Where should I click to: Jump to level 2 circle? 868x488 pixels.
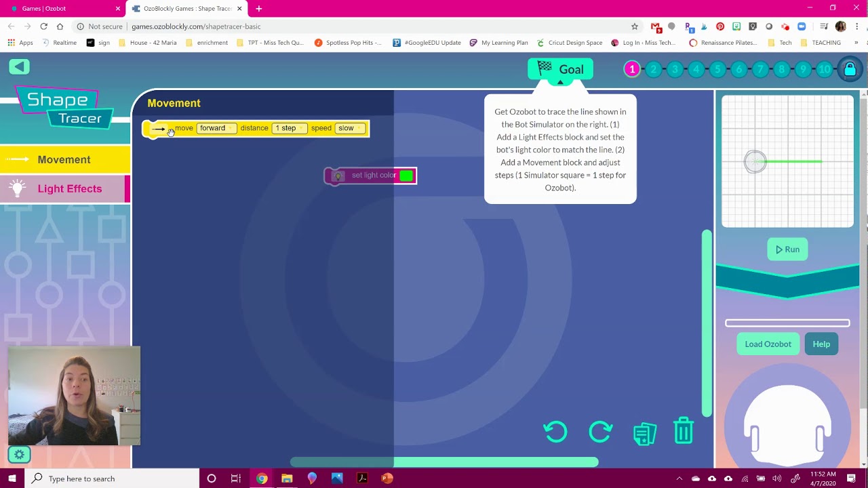tap(654, 69)
